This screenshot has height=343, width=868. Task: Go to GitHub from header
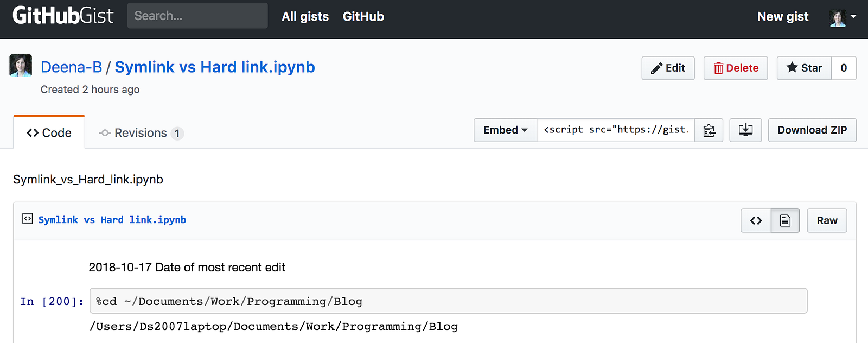[x=363, y=17]
